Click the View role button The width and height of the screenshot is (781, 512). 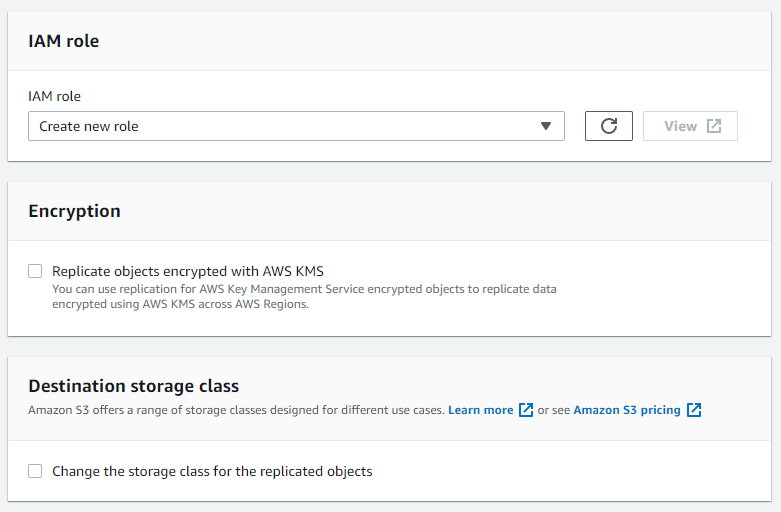coord(690,126)
